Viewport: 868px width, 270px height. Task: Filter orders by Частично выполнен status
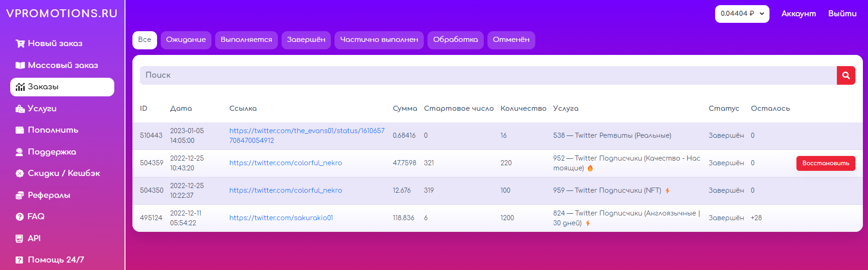tap(379, 40)
